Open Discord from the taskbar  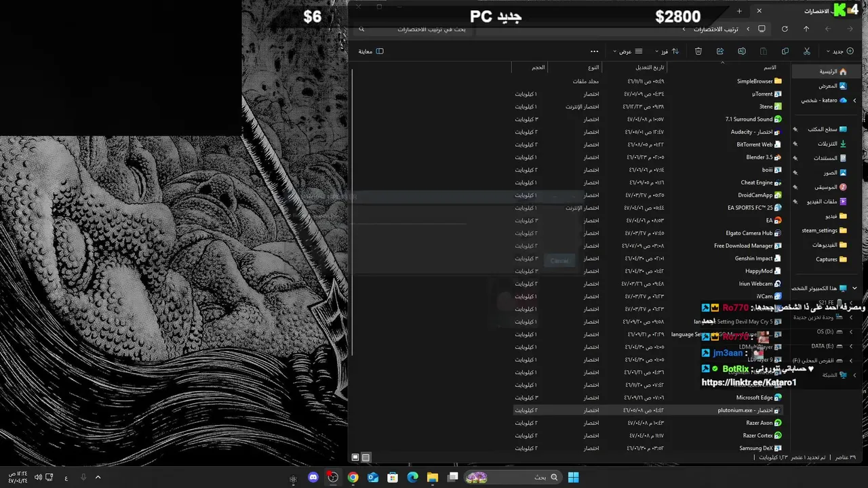click(x=313, y=477)
